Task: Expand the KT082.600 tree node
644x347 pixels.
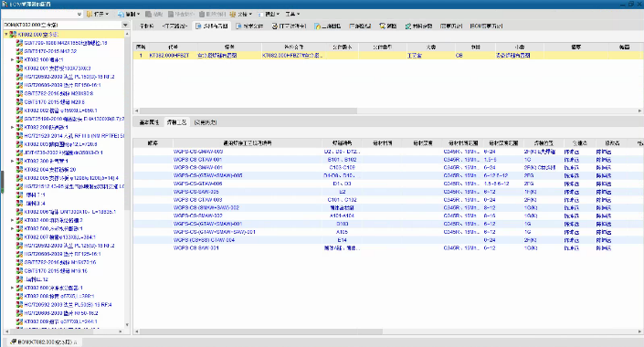Action: pyautogui.click(x=12, y=288)
